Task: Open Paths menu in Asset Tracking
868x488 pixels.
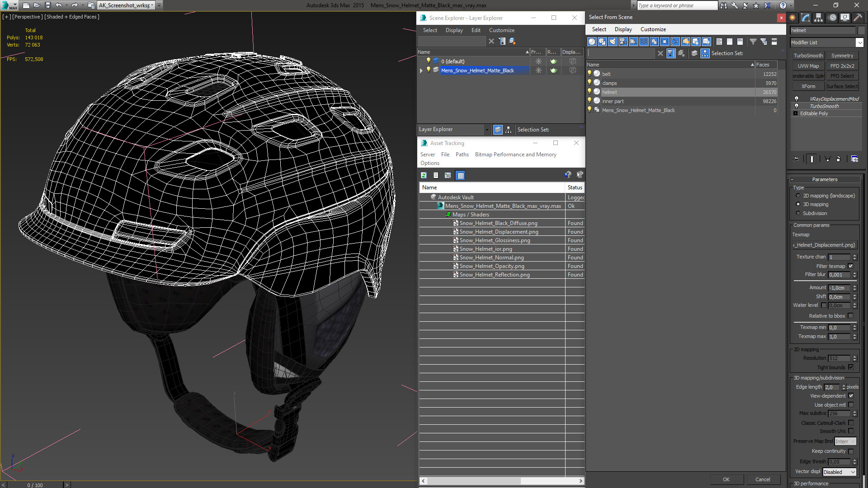Action: pyautogui.click(x=462, y=155)
